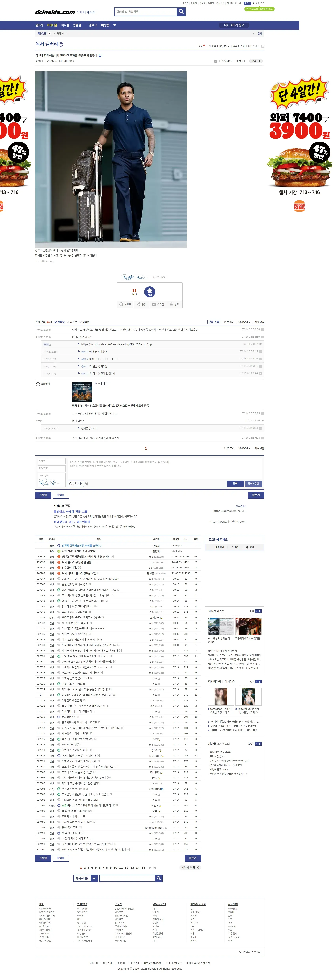Open the gallery info dropdown arrow after 이용안내
Viewport: 336px width, 980px height.
(263, 46)
